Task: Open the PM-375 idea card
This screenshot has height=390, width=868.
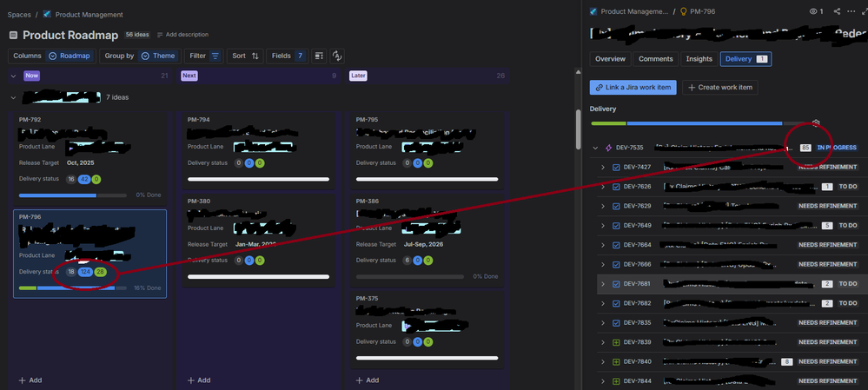Action: point(427,330)
